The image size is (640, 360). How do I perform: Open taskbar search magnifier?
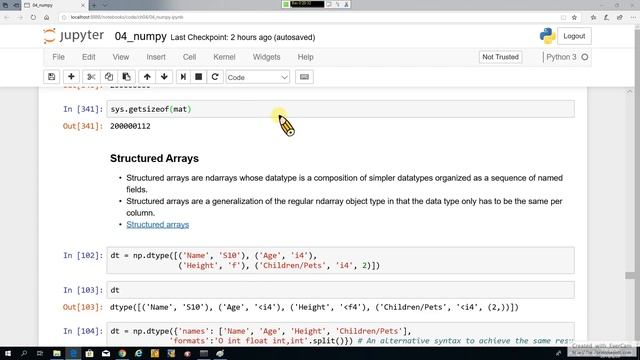tap(24, 353)
